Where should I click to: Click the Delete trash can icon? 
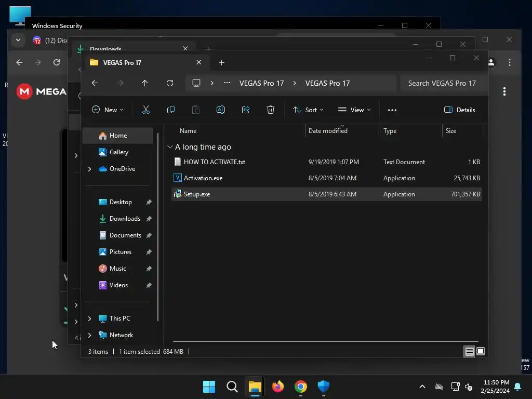[x=270, y=110]
